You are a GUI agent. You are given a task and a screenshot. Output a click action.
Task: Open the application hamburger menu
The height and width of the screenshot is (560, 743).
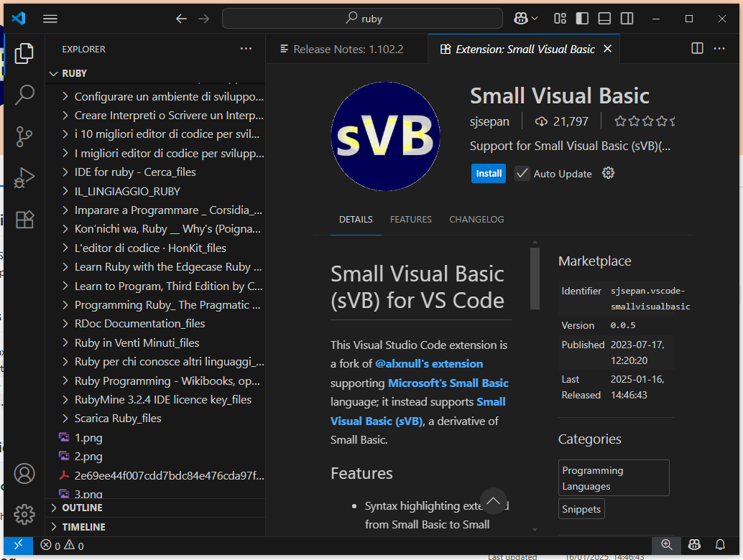click(50, 19)
